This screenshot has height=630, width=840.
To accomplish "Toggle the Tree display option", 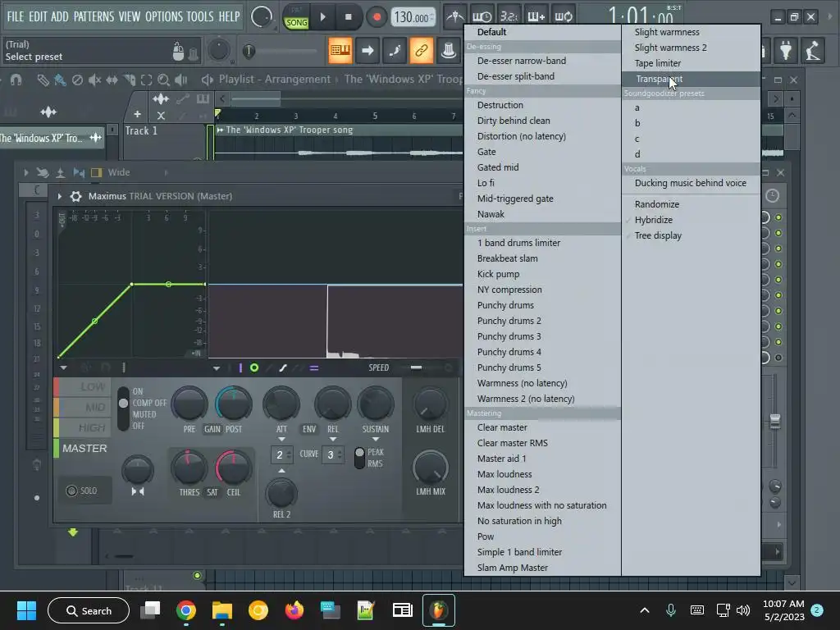I will coord(691,235).
